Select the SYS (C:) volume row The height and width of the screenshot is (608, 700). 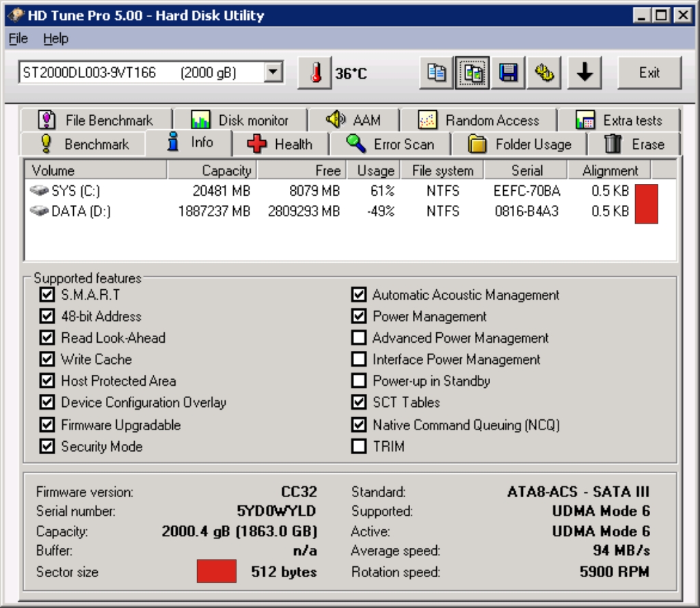[x=351, y=191]
